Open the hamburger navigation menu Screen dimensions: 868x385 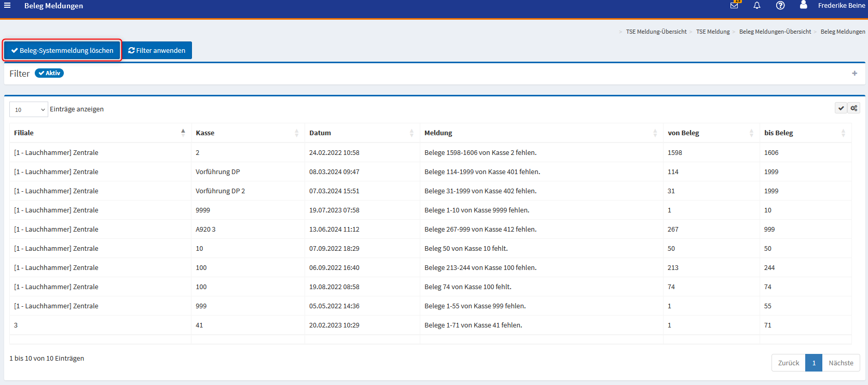(x=7, y=6)
